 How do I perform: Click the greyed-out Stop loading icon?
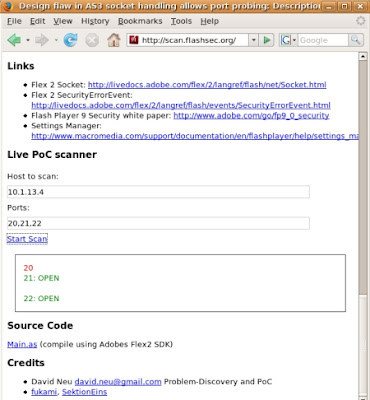pos(92,40)
